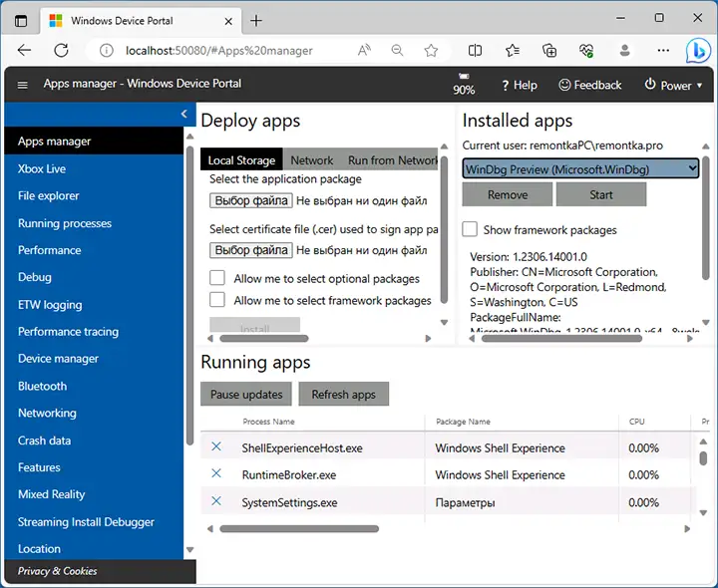Screen dimensions: 718x588
Task: Close the Windows Device Portal tab
Action: click(x=228, y=21)
